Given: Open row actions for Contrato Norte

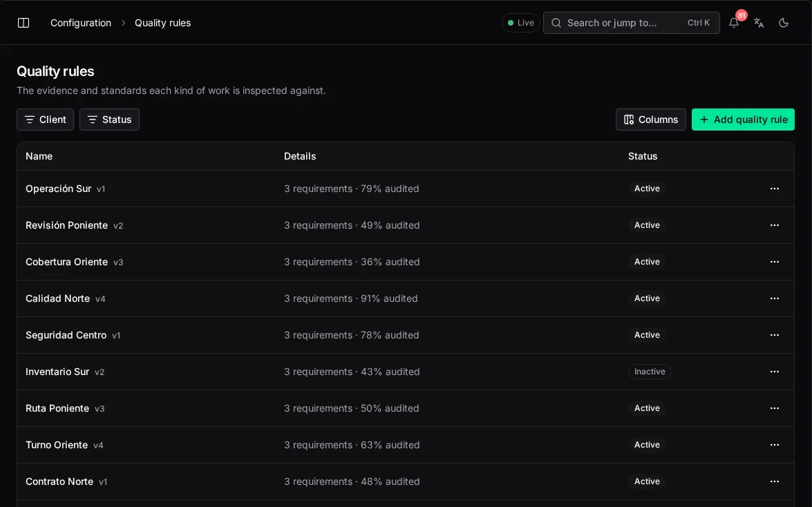Looking at the screenshot, I should click(774, 481).
